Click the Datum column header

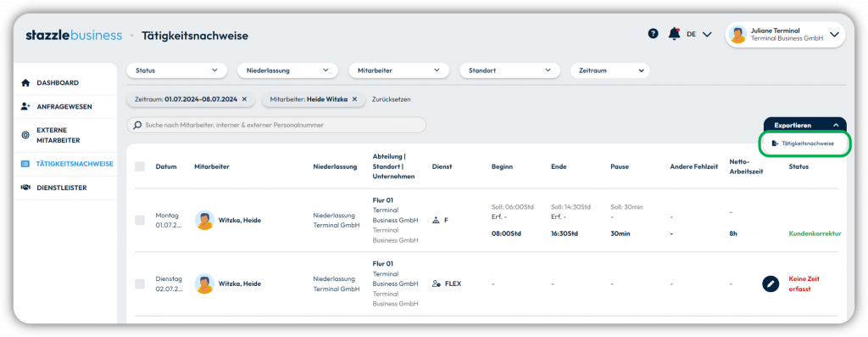click(166, 167)
